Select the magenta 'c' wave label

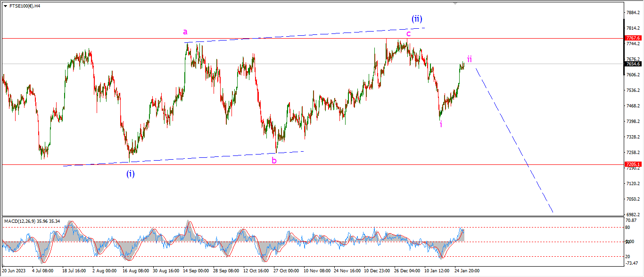tap(408, 33)
